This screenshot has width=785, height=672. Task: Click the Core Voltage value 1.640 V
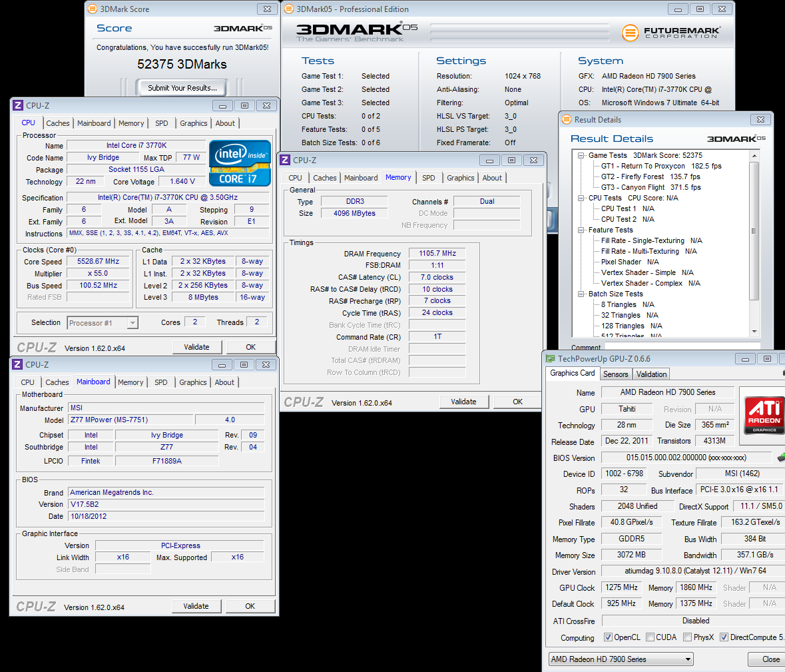click(182, 181)
